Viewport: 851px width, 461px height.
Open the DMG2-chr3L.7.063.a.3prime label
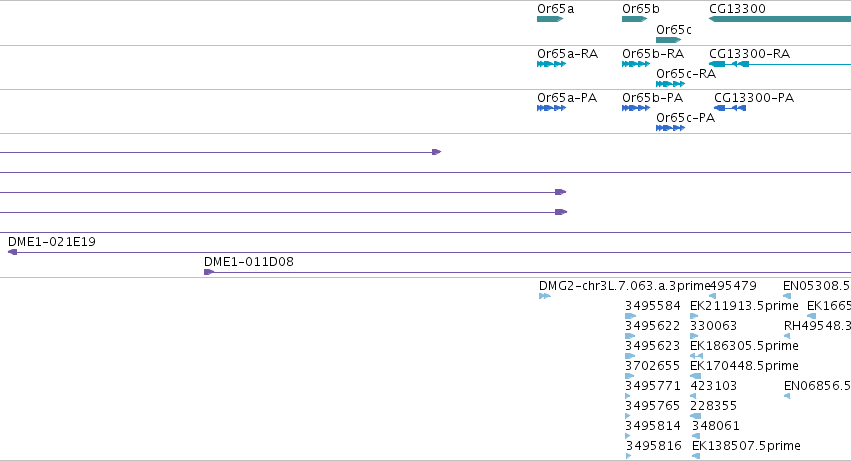pos(625,286)
